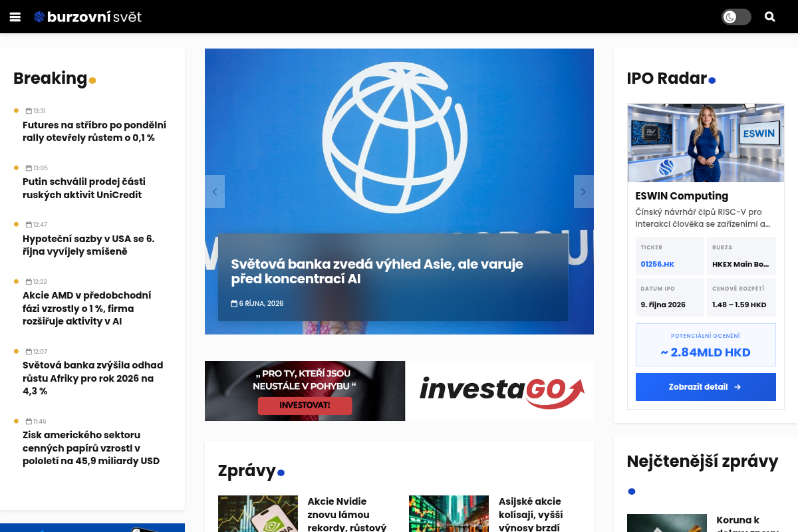Open ESWIN Computing IPO thumbnail
Screen dimensions: 798x532
[x=706, y=143]
